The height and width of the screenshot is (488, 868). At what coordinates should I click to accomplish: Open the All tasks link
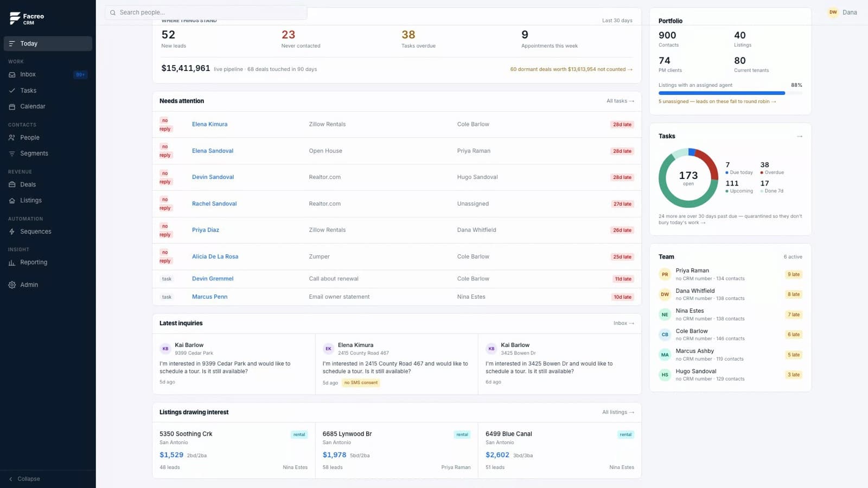coord(620,101)
